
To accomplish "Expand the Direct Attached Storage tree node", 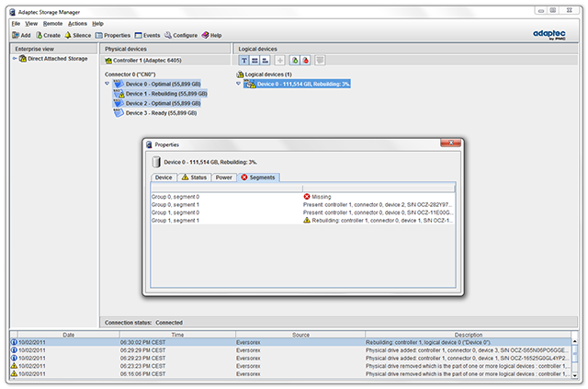I will (x=15, y=59).
